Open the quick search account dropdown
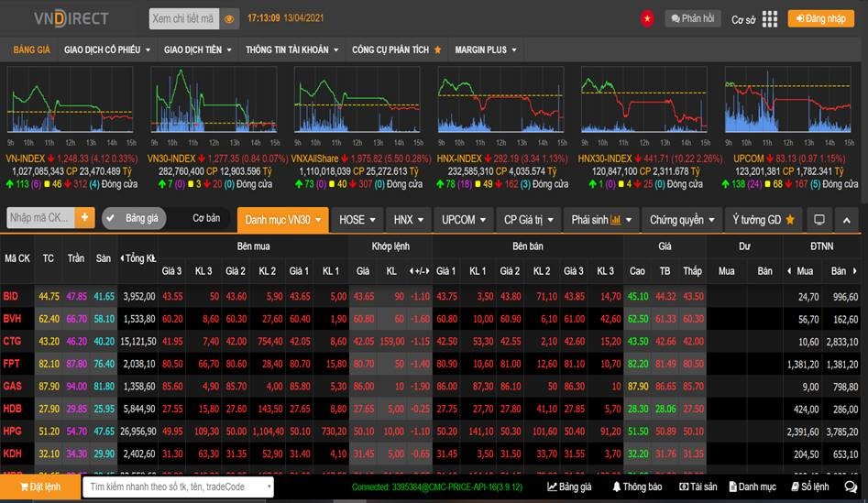868x503 pixels. click(x=269, y=487)
